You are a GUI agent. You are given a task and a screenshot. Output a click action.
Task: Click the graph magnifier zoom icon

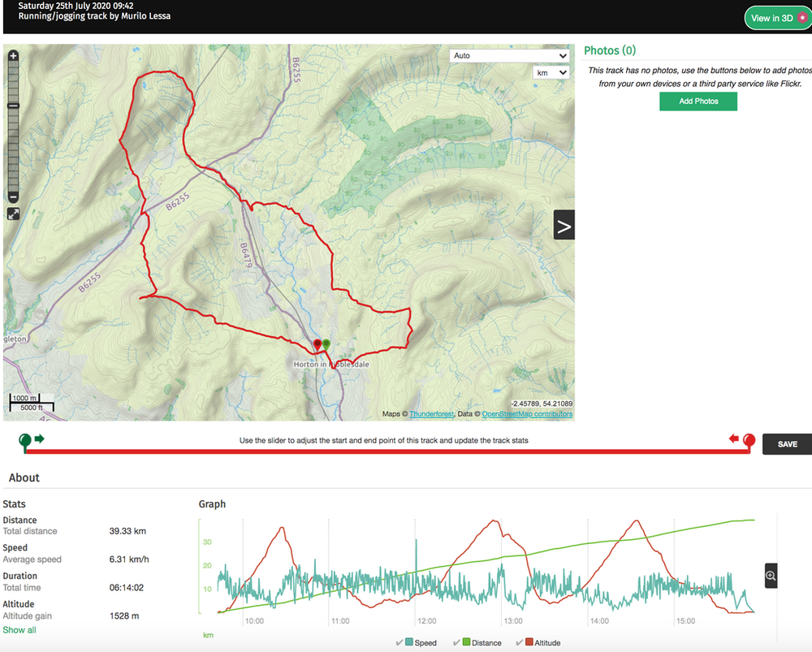point(770,576)
